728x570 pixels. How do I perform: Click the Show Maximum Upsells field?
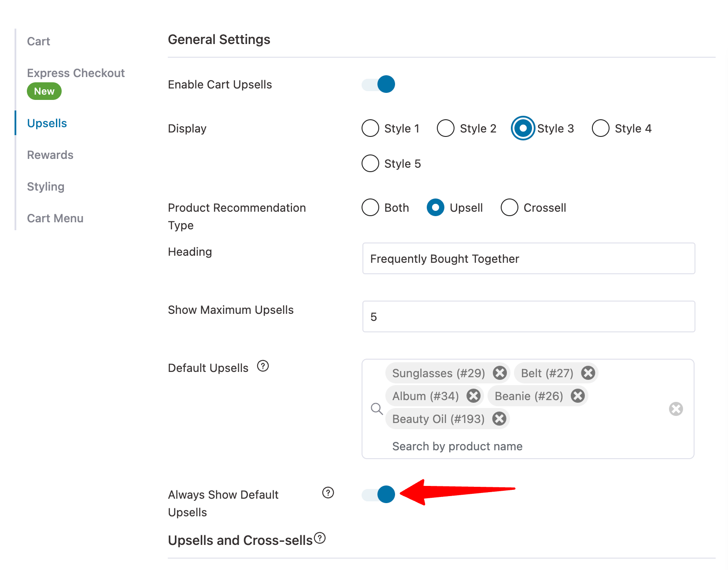click(528, 316)
